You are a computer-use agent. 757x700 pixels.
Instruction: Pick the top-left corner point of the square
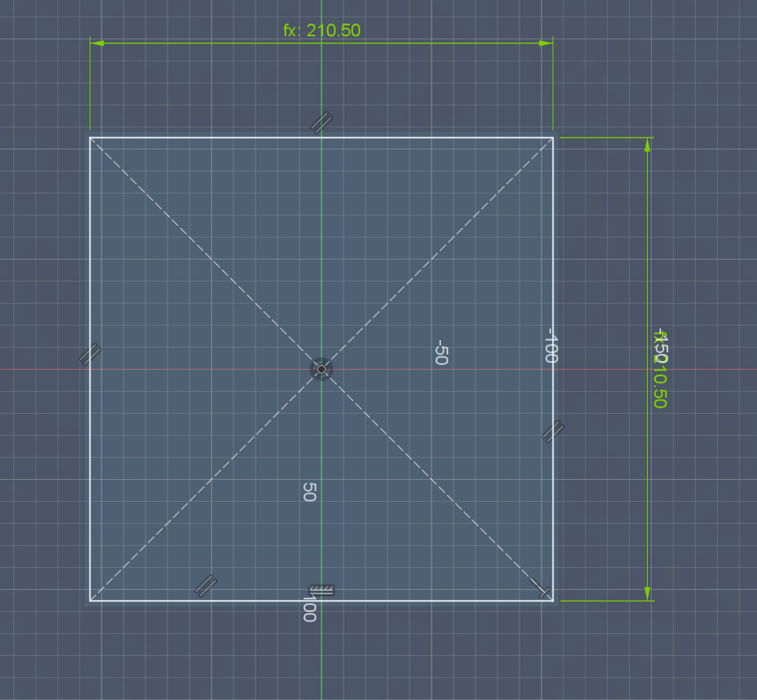90,138
